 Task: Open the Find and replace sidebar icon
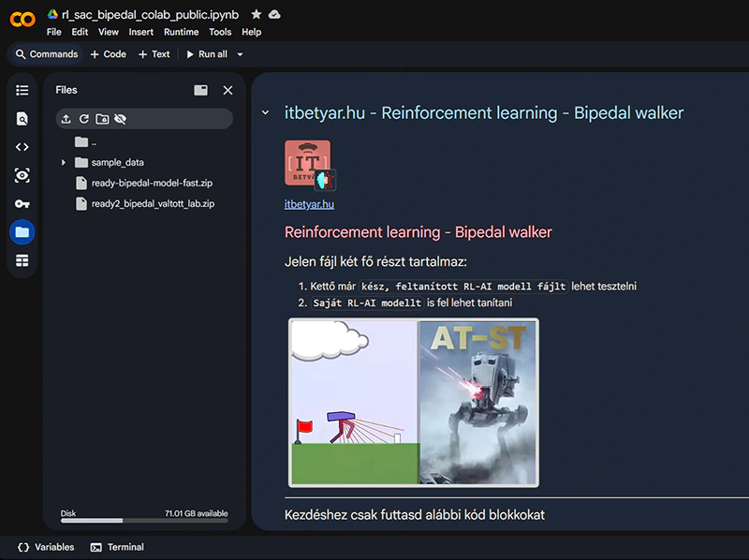[x=22, y=119]
